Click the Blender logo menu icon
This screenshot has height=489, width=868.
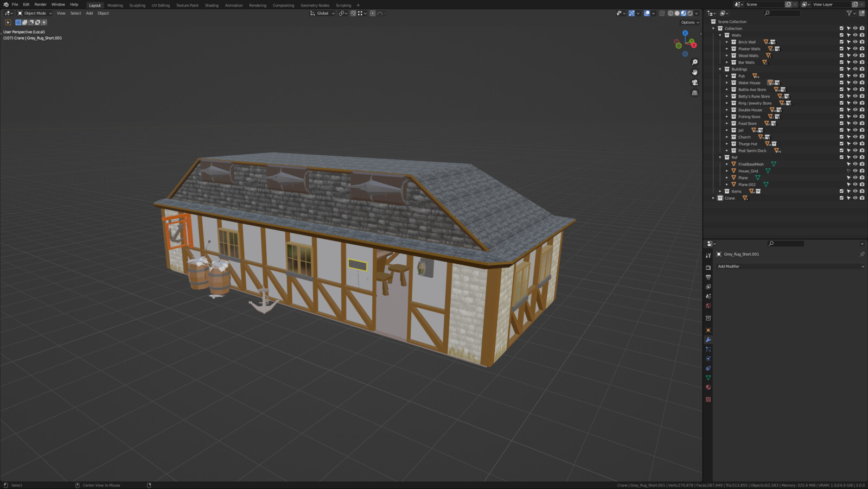click(x=6, y=4)
